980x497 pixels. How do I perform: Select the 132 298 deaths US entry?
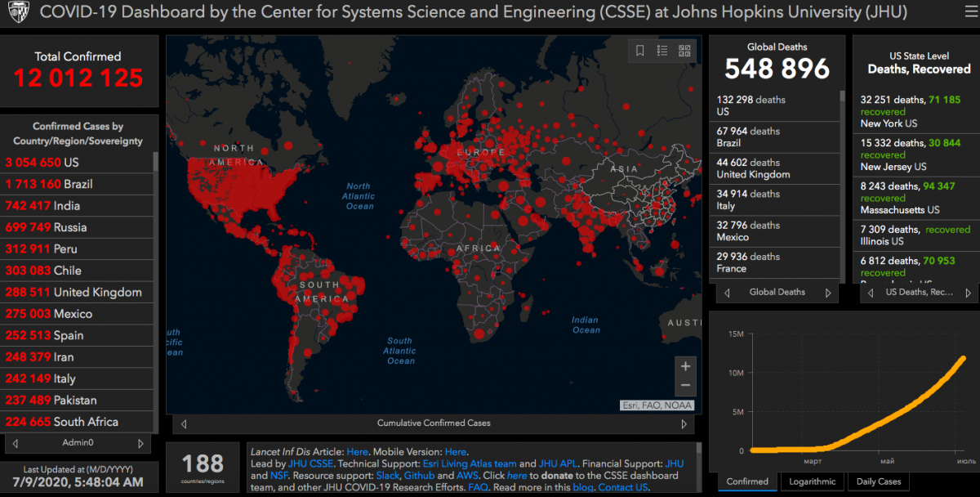pyautogui.click(x=776, y=105)
